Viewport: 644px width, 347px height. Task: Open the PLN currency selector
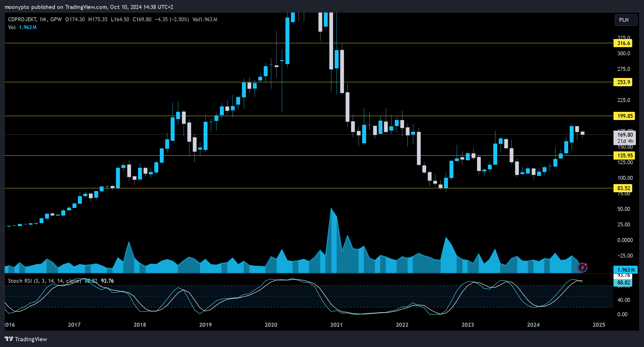click(626, 20)
